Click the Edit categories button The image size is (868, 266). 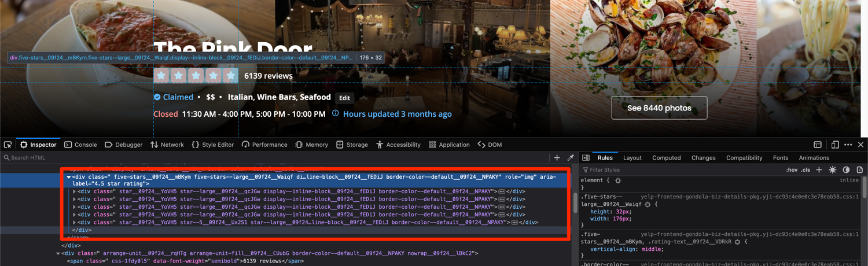344,98
